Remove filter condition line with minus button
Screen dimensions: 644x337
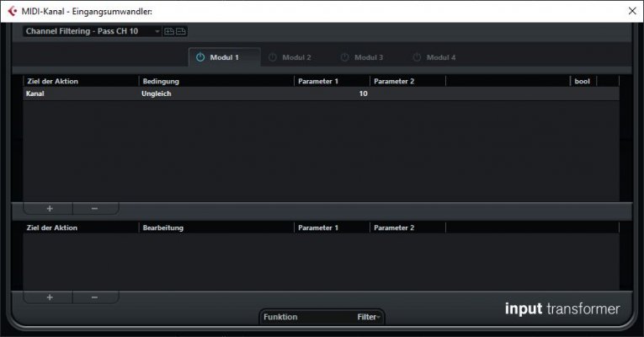click(95, 209)
